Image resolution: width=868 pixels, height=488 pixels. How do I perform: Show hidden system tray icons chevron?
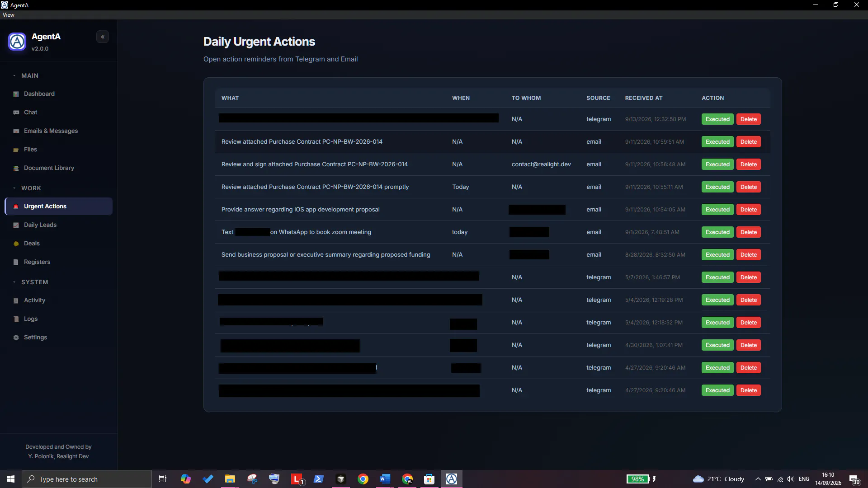[x=758, y=479]
